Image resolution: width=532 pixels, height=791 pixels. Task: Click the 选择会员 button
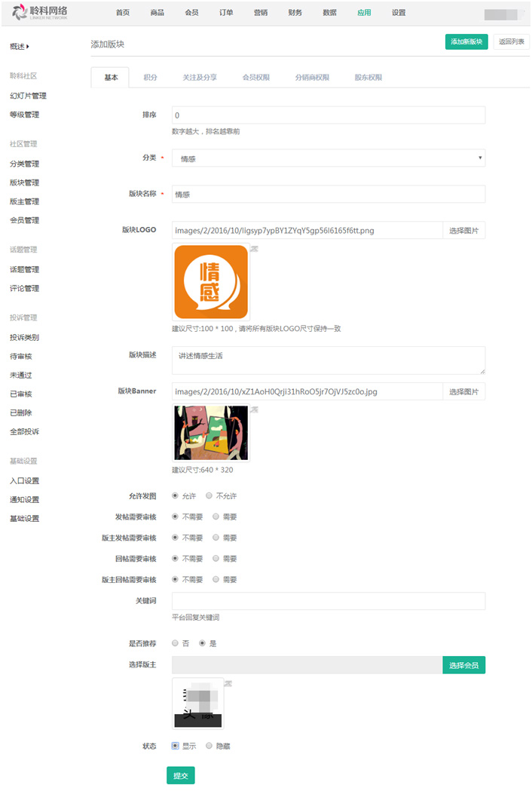pos(463,665)
